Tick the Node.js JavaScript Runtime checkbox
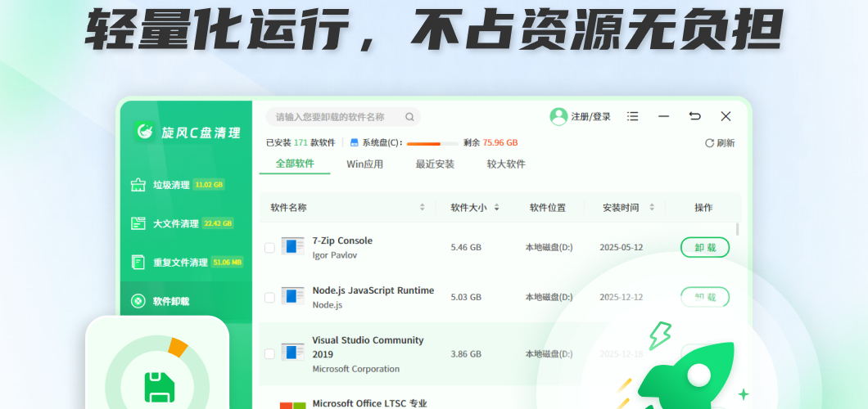Screen dimensions: 868x409 [269, 298]
